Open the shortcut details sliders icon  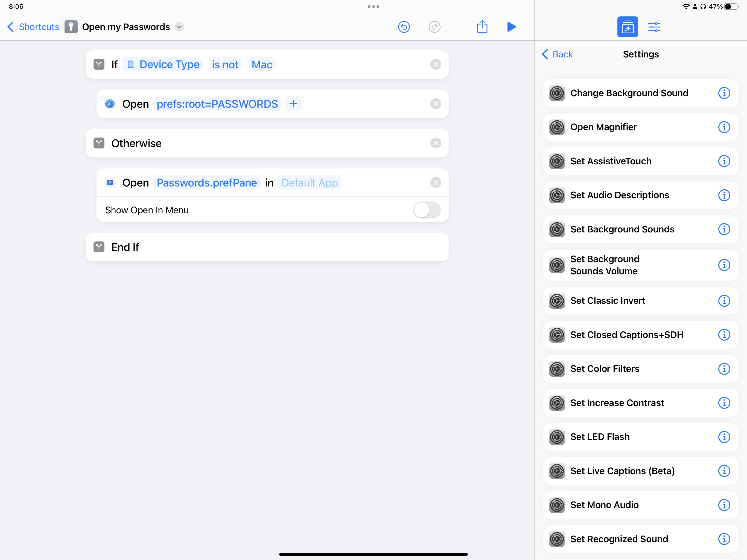click(654, 27)
